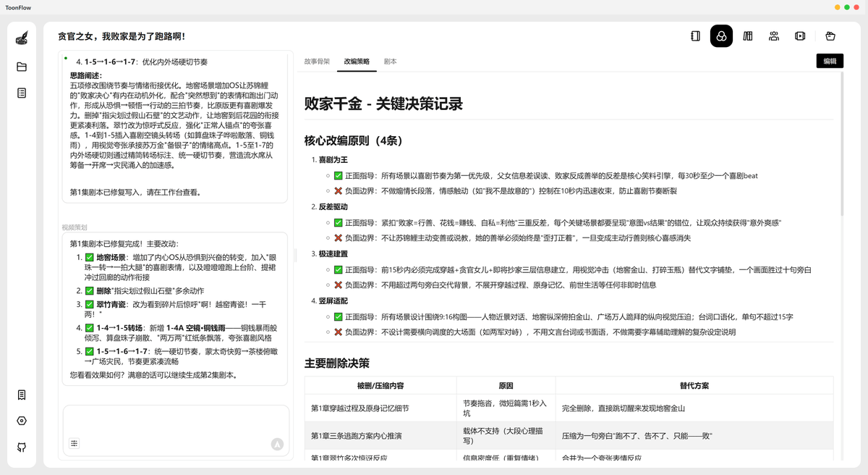
Task: Open the receipt/log icon in lower sidebar
Action: click(22, 395)
